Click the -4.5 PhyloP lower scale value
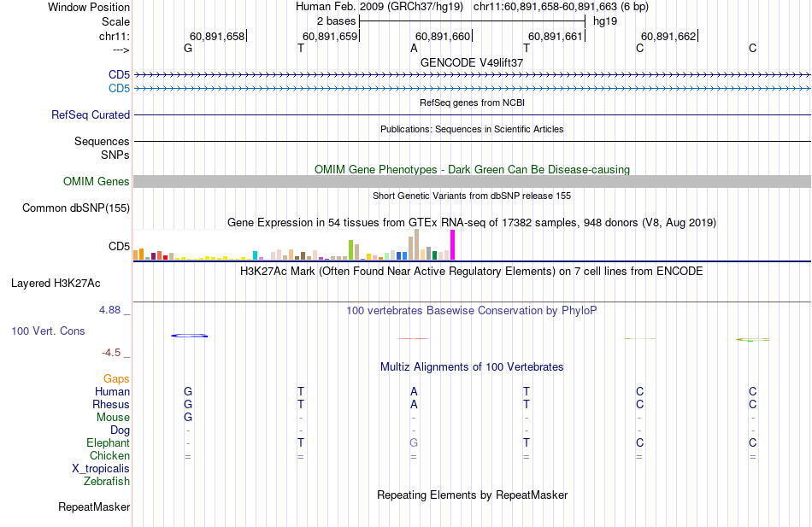The width and height of the screenshot is (812, 527). [x=111, y=353]
